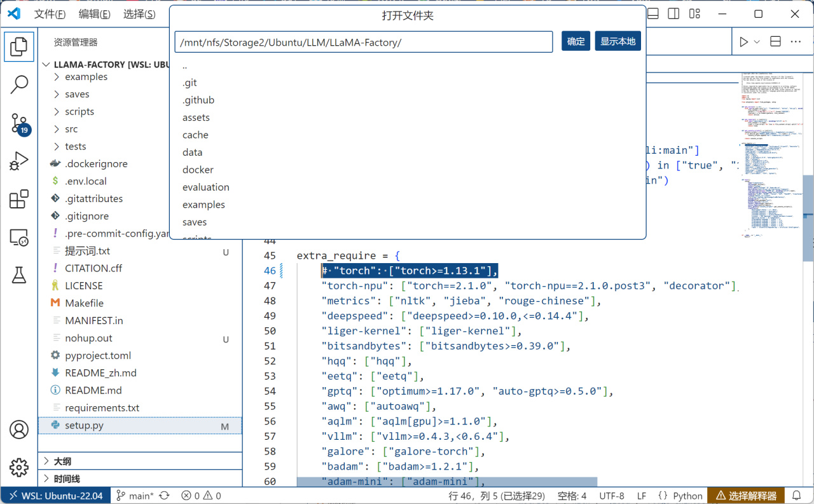814x504 pixels.
Task: Click the 显示本地 button
Action: [618, 41]
